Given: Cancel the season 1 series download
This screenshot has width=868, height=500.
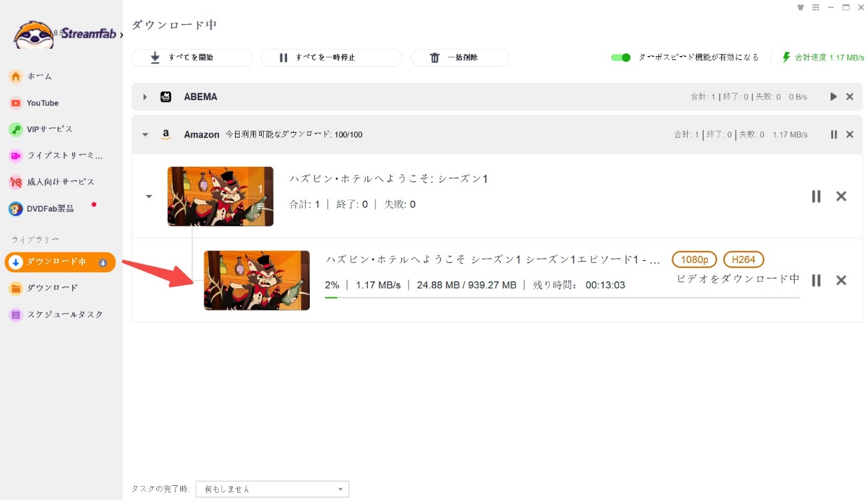Looking at the screenshot, I should [x=841, y=196].
